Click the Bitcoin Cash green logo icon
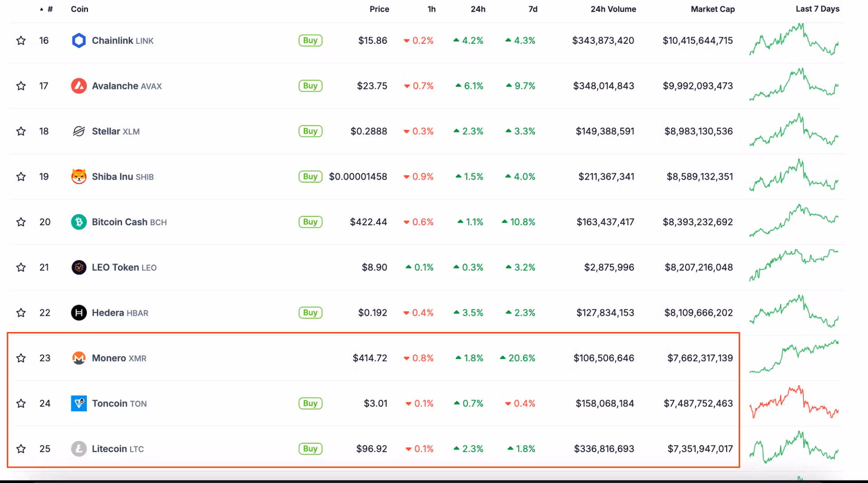 click(79, 222)
